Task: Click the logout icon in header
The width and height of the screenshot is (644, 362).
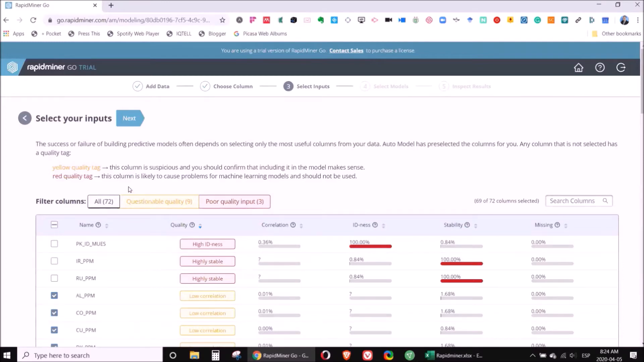Action: [621, 67]
